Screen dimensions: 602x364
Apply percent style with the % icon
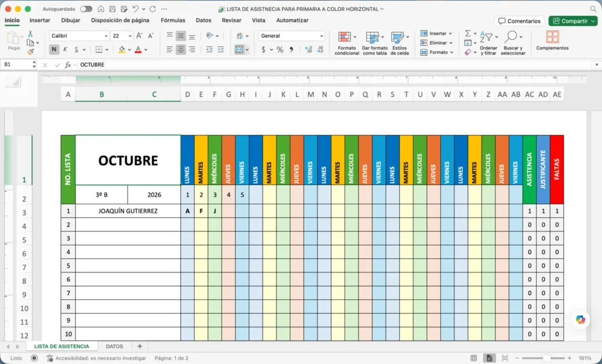(x=280, y=49)
